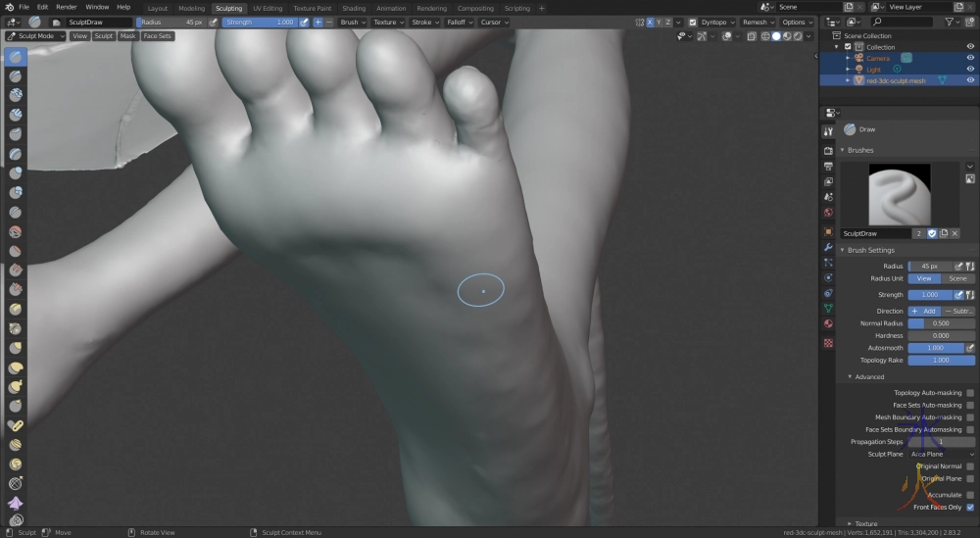Enable the Accumulate checkbox
Screen dimensions: 980x538
[970, 495]
